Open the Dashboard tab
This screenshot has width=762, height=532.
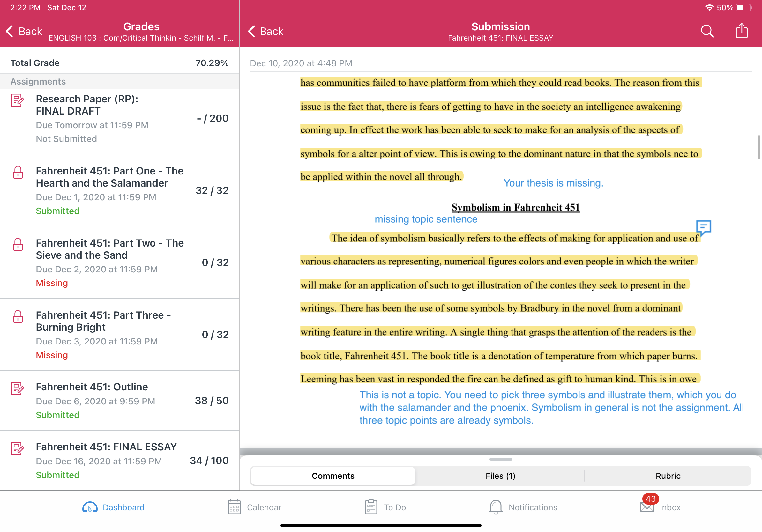(x=114, y=507)
